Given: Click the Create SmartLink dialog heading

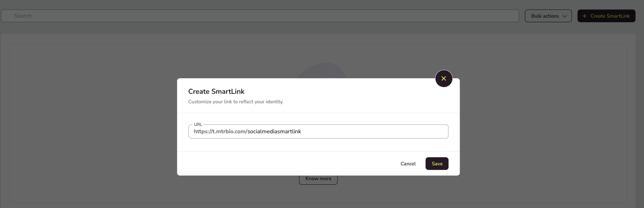Looking at the screenshot, I should point(216,92).
